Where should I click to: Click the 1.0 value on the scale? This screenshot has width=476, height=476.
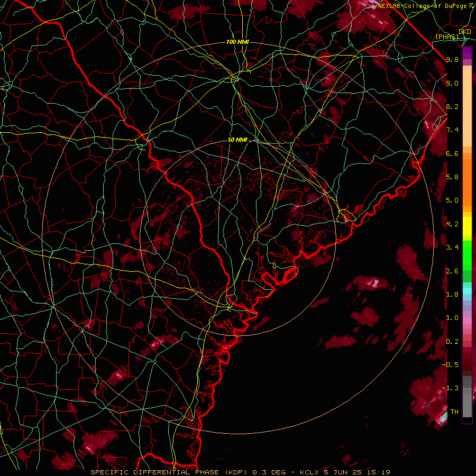coord(452,318)
